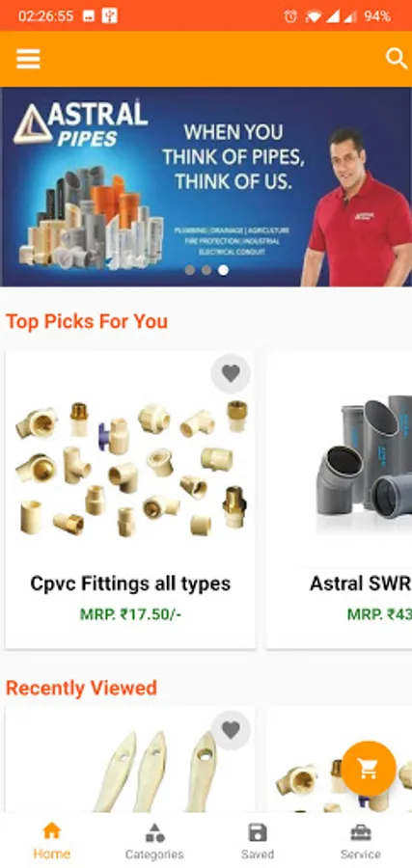This screenshot has width=412, height=868.
Task: Tap the Cpvc Fittings all types title
Action: [130, 583]
